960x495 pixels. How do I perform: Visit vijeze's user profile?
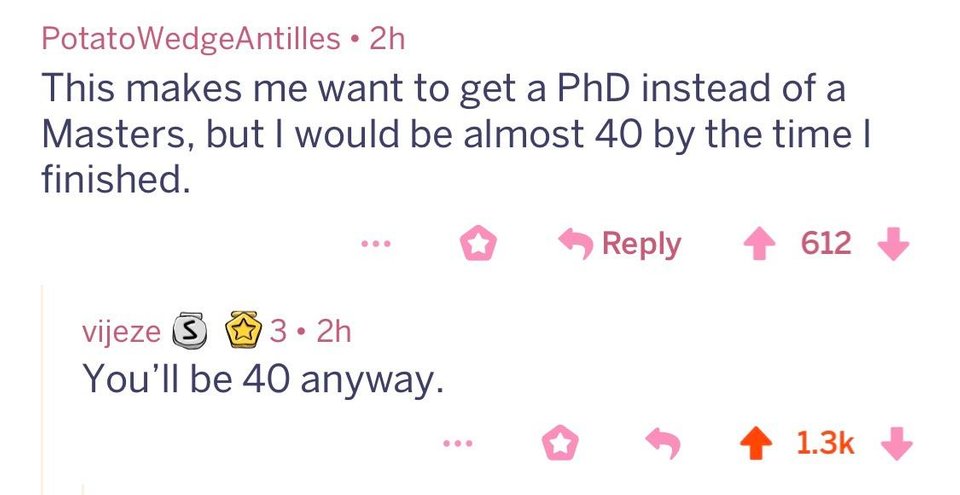(x=120, y=331)
